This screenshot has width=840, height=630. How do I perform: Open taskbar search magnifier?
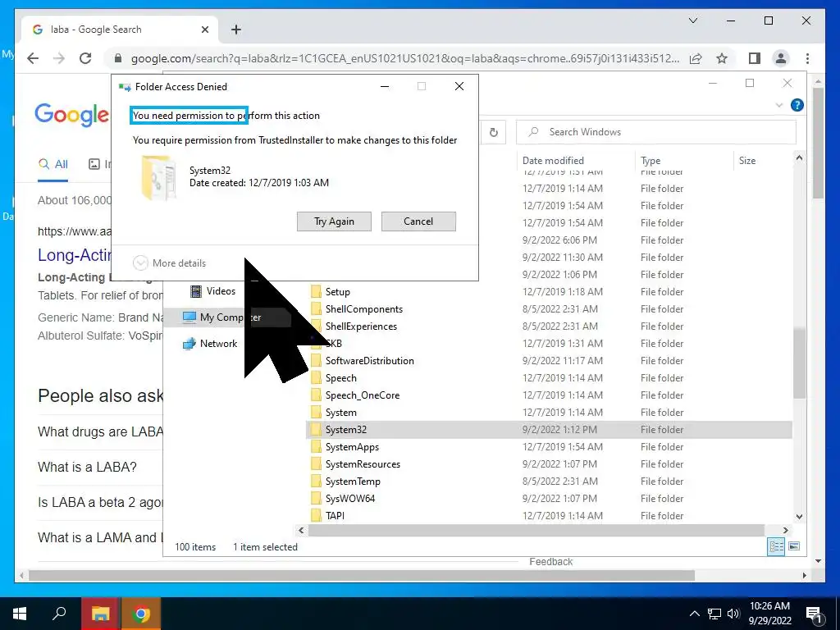(59, 614)
